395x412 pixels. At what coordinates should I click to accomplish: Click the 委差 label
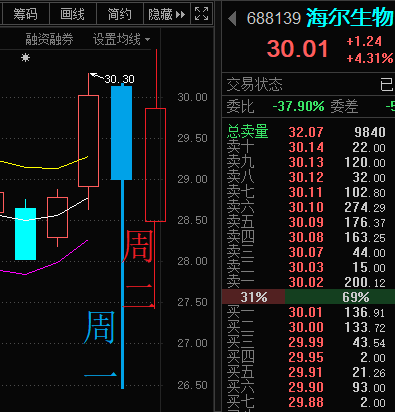(344, 107)
